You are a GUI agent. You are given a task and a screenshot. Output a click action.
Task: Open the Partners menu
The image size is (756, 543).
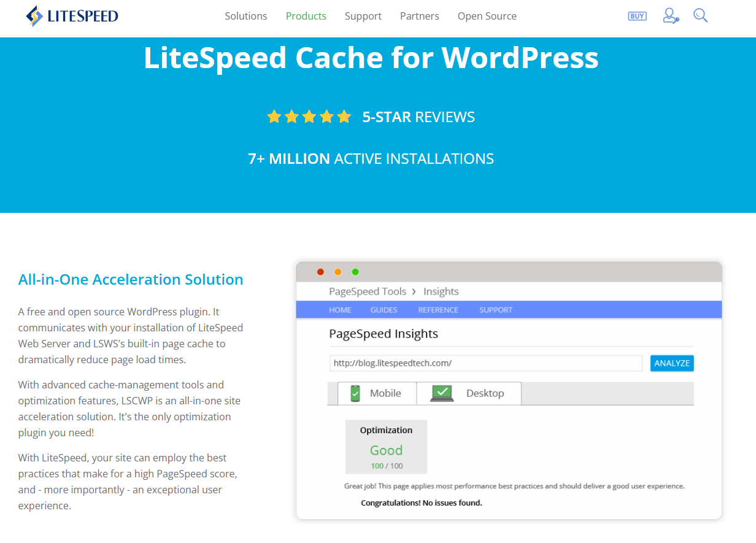click(x=420, y=16)
